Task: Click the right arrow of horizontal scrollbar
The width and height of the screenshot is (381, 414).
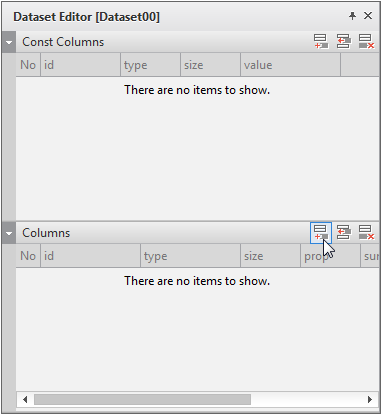Action: coord(369,399)
